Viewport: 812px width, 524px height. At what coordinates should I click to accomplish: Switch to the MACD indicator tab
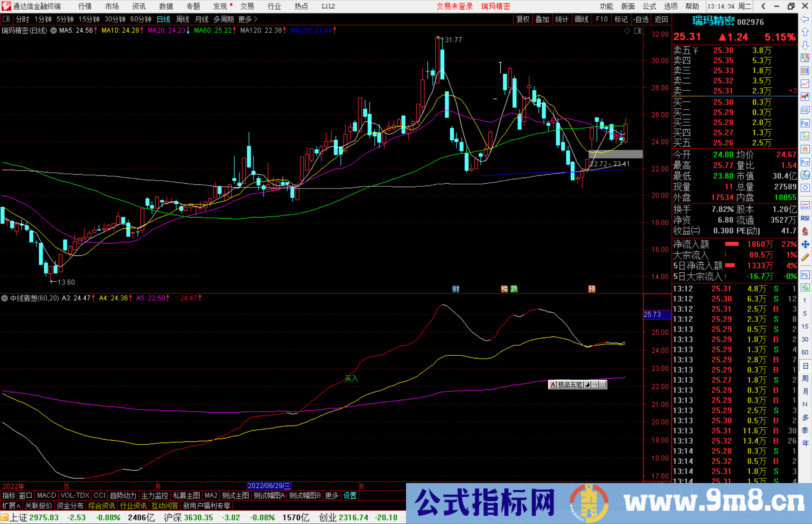point(46,495)
